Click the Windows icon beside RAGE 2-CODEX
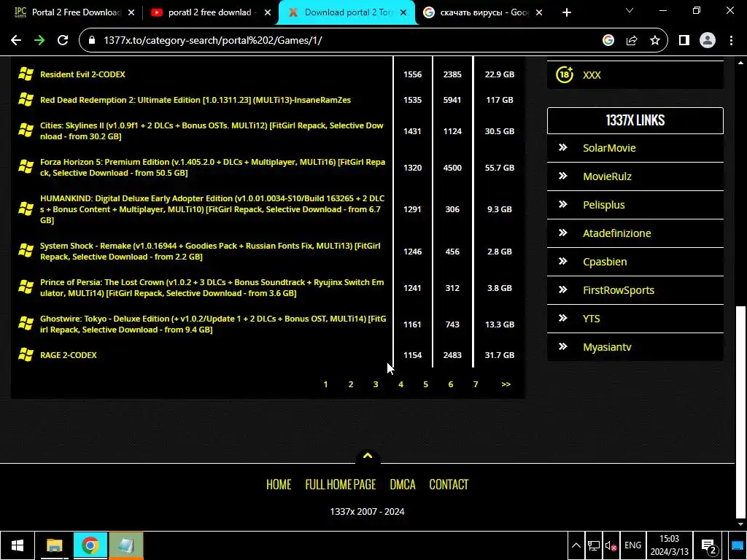This screenshot has height=560, width=747. [26, 355]
